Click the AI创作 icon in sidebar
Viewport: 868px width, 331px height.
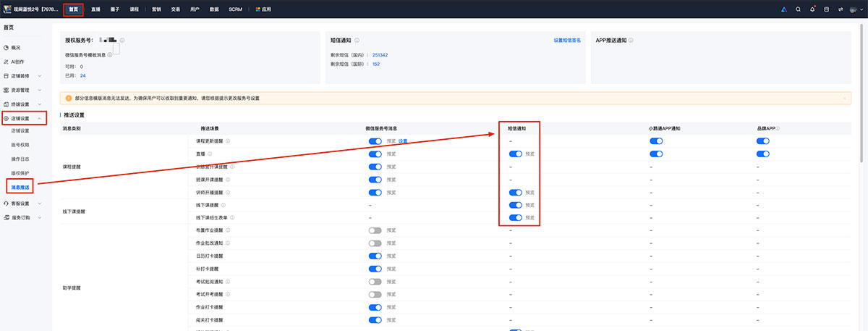[6, 62]
